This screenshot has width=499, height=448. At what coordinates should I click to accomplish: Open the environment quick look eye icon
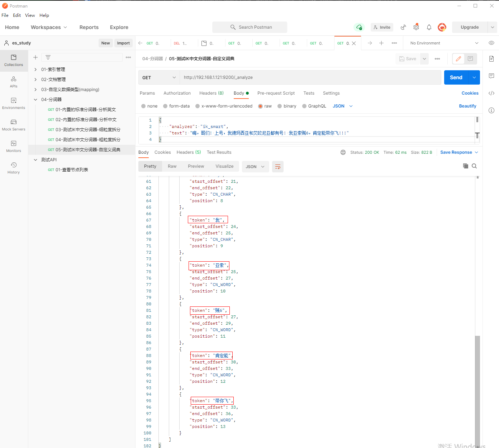[491, 43]
